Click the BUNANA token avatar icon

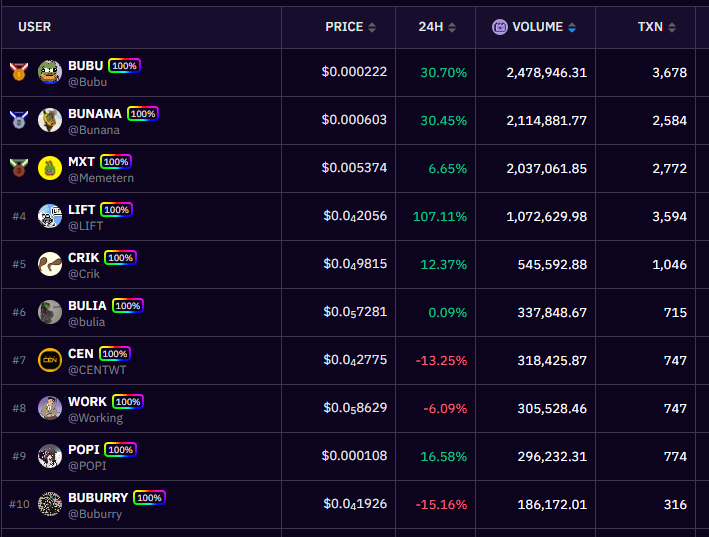(50, 120)
